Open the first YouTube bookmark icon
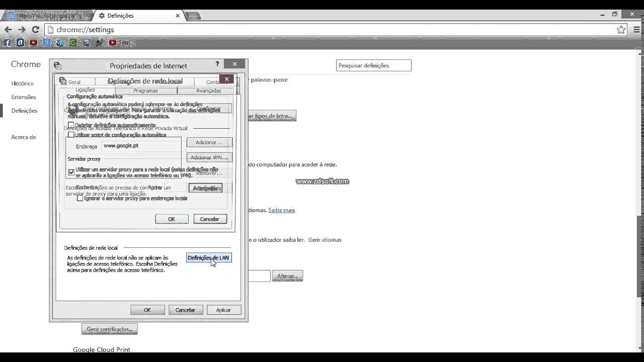This screenshot has height=362, width=644. pos(33,43)
